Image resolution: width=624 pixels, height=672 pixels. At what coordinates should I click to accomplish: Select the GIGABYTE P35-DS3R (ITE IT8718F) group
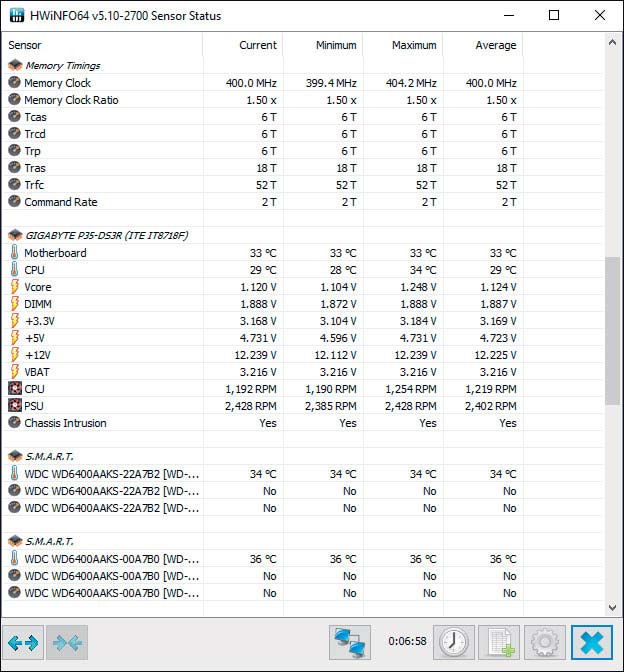click(x=303, y=235)
